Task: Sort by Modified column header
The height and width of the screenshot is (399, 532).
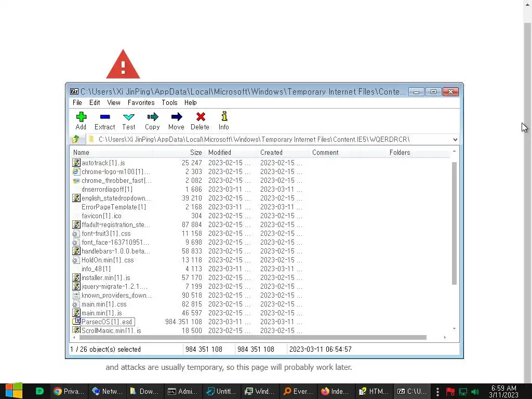Action: (231, 153)
